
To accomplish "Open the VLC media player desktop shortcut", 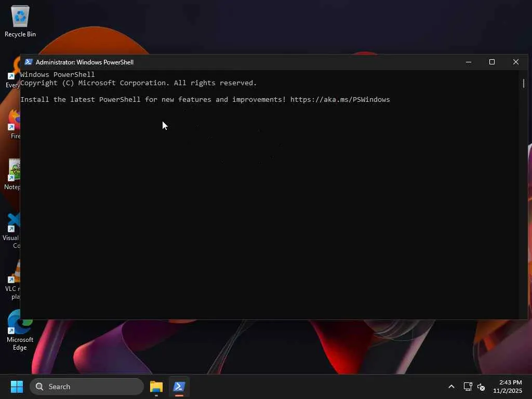I will (x=13, y=280).
